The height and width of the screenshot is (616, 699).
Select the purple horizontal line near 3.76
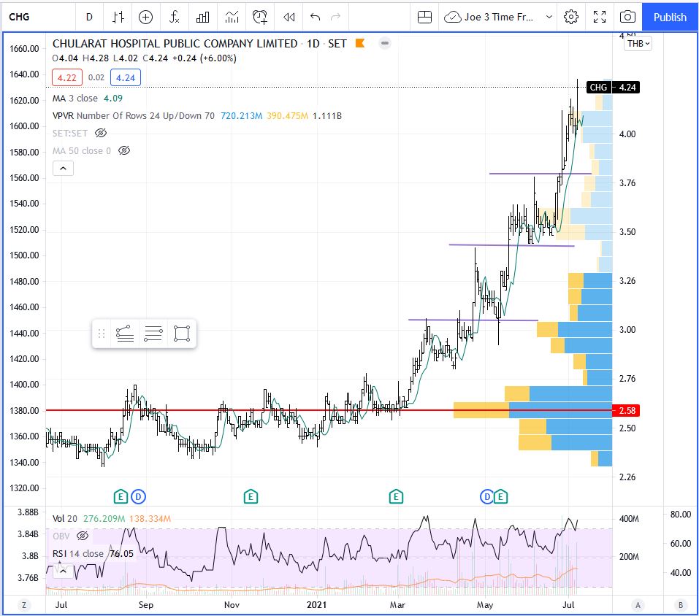[541, 173]
